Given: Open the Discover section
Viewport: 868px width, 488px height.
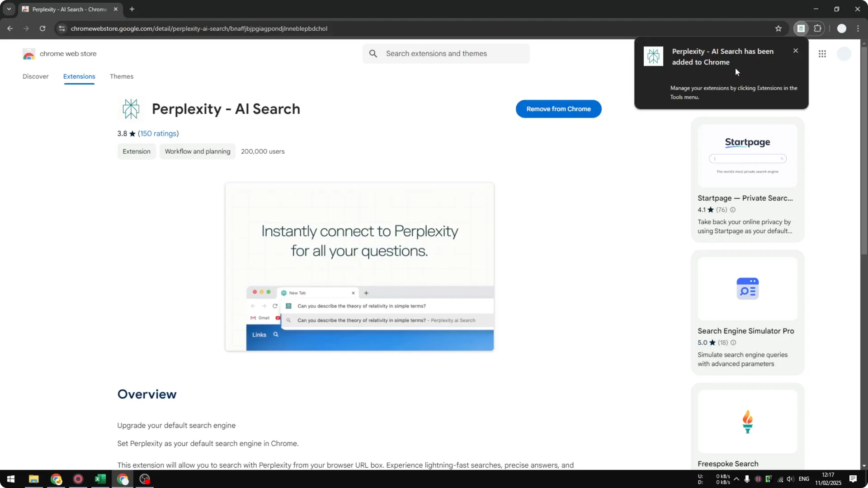Looking at the screenshot, I should [x=36, y=76].
